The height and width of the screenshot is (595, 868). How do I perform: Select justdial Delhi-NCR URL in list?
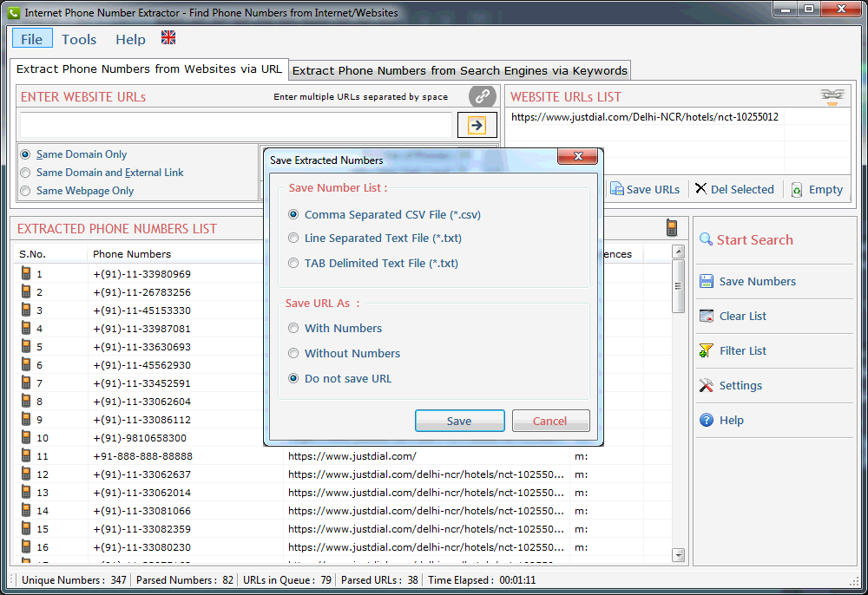pyautogui.click(x=645, y=117)
